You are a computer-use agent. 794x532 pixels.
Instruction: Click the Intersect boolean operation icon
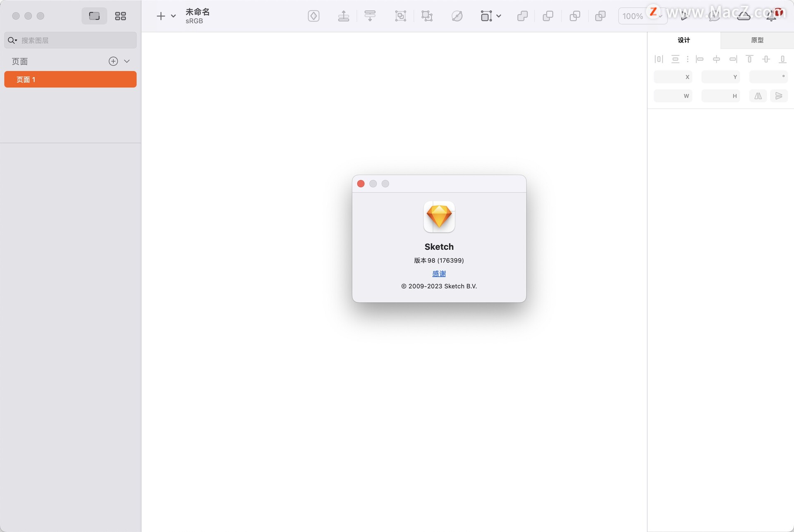[574, 16]
